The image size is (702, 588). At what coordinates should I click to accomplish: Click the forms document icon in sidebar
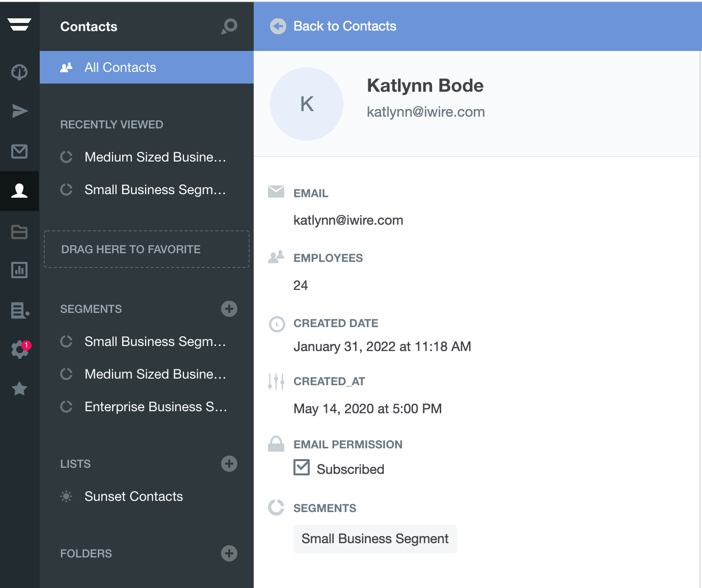pos(19,310)
